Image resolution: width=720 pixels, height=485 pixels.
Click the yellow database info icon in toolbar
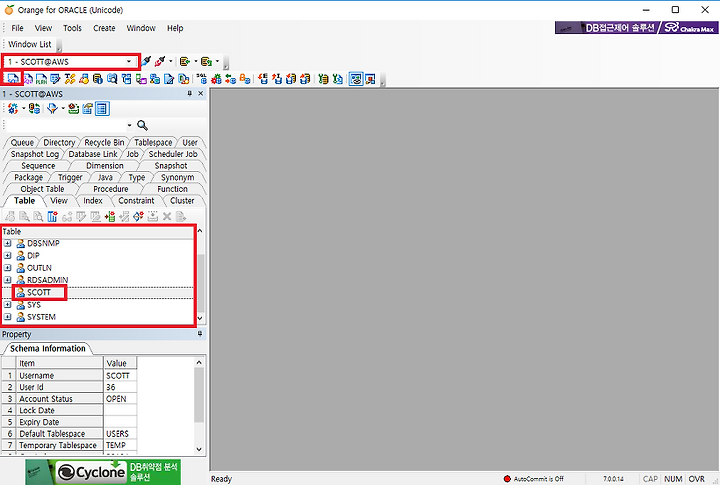(x=97, y=79)
